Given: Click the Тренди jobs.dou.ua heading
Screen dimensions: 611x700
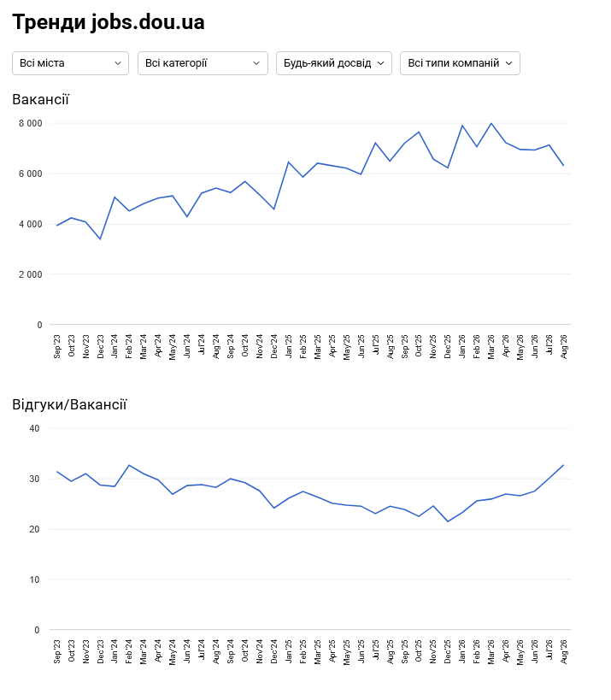Looking at the screenshot, I should [x=109, y=22].
